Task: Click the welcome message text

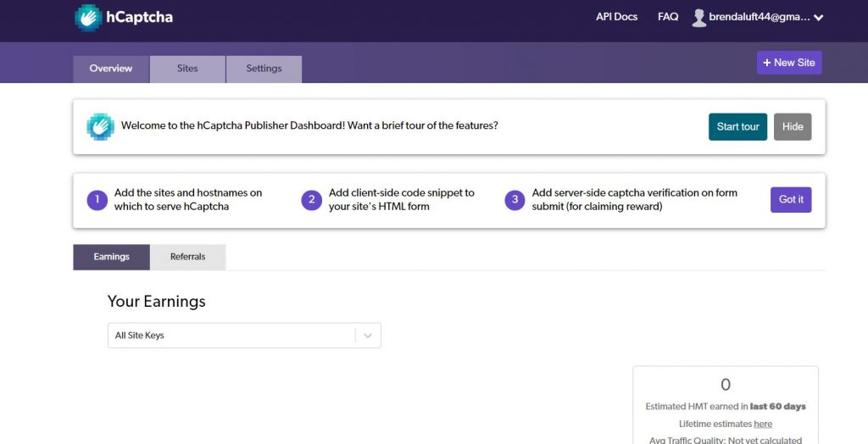Action: (309, 125)
